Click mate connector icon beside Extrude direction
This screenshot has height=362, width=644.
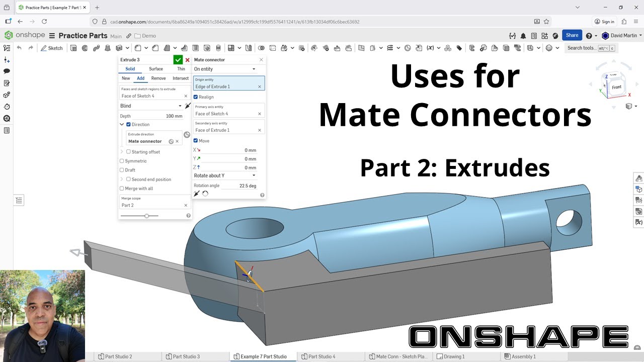point(187,134)
